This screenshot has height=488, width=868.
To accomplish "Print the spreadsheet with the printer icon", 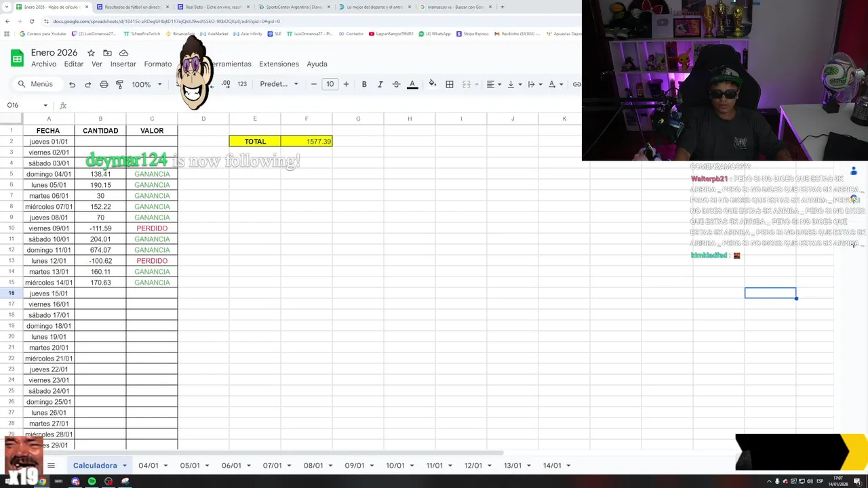I will click(x=104, y=84).
